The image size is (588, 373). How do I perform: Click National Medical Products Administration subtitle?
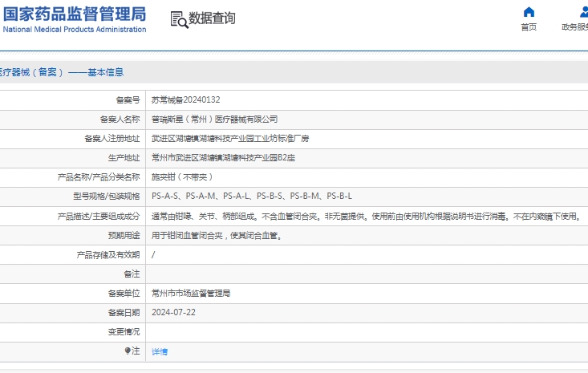tap(75, 29)
